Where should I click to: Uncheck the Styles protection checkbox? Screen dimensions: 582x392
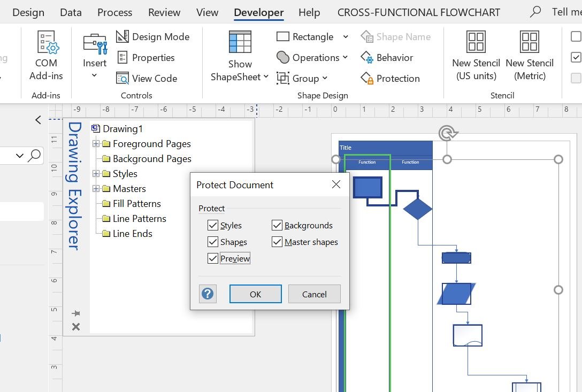point(213,225)
